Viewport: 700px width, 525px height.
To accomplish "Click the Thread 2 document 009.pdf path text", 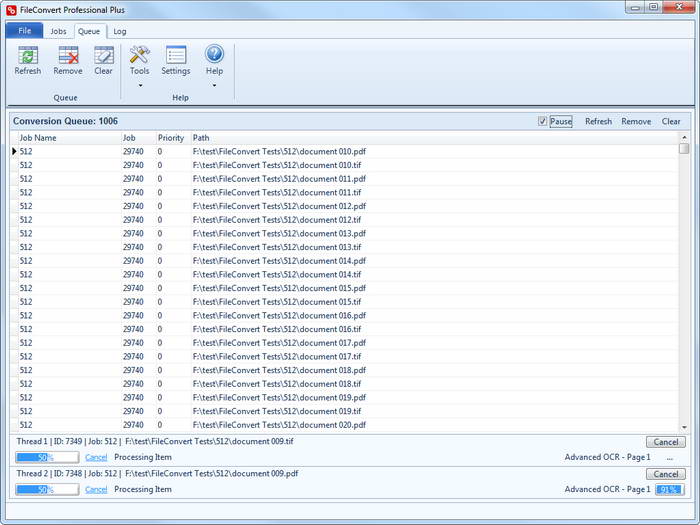I will [212, 474].
